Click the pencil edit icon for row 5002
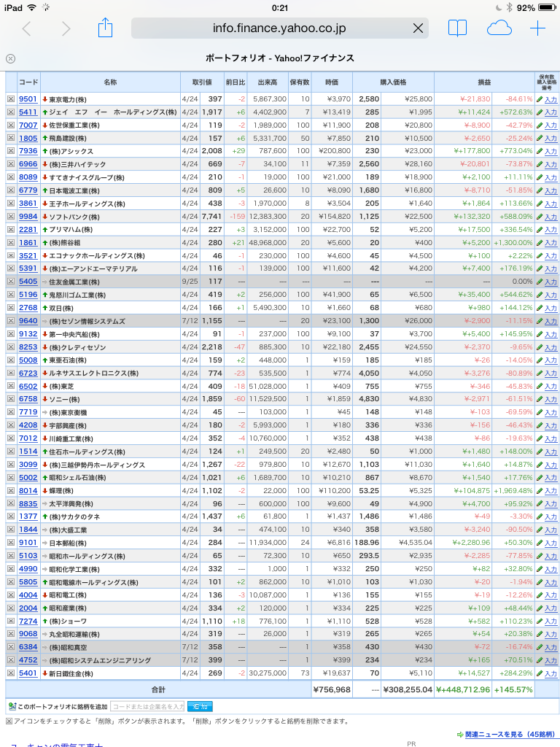 [x=540, y=478]
